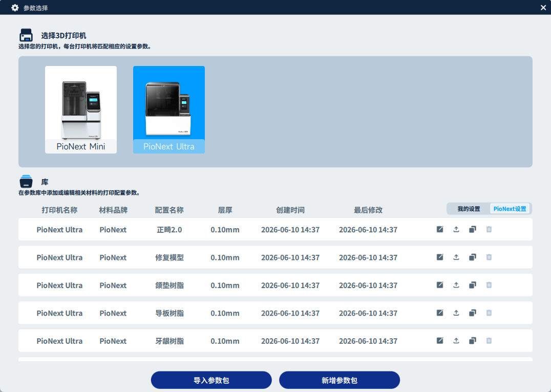
Task: Select the 颌垫树脂 configuration name
Action: (x=169, y=285)
